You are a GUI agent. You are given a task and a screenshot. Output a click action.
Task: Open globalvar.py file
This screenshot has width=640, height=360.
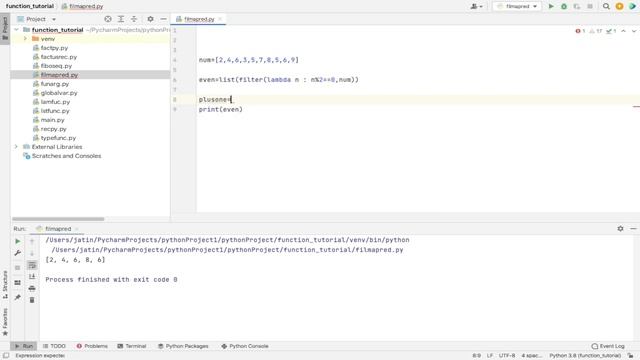59,93
